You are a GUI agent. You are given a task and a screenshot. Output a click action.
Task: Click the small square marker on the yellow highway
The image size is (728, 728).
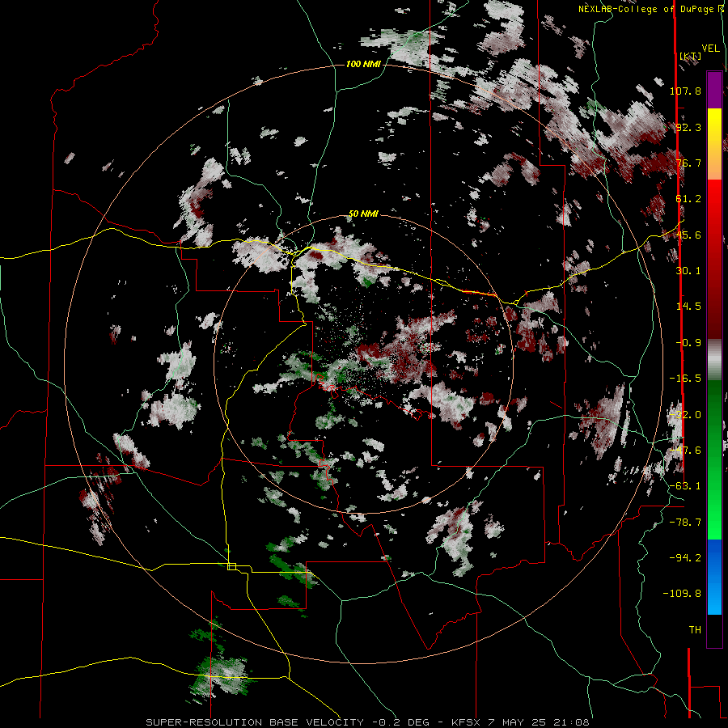231,566
